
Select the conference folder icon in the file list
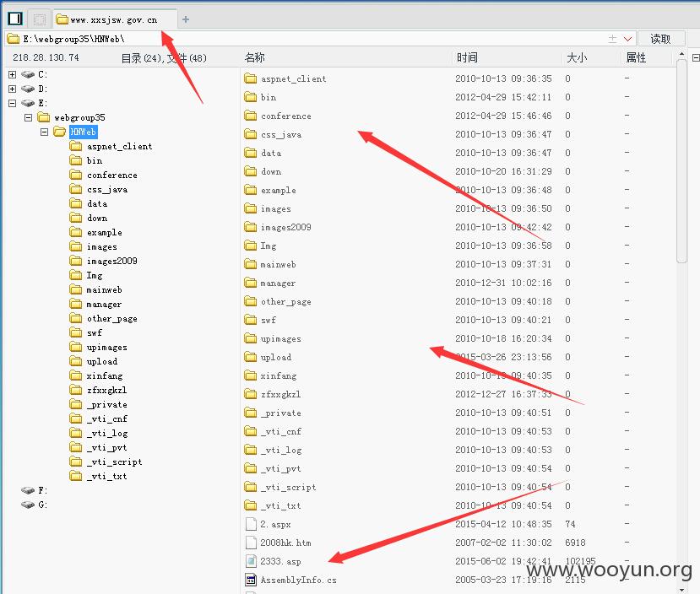pos(251,116)
